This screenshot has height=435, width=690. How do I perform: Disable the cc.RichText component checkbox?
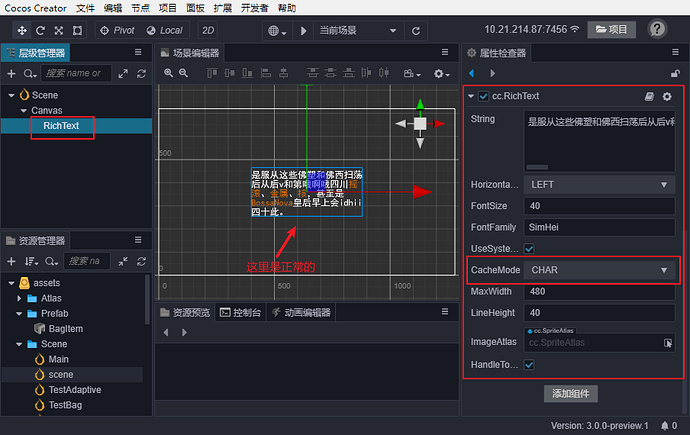pos(484,96)
